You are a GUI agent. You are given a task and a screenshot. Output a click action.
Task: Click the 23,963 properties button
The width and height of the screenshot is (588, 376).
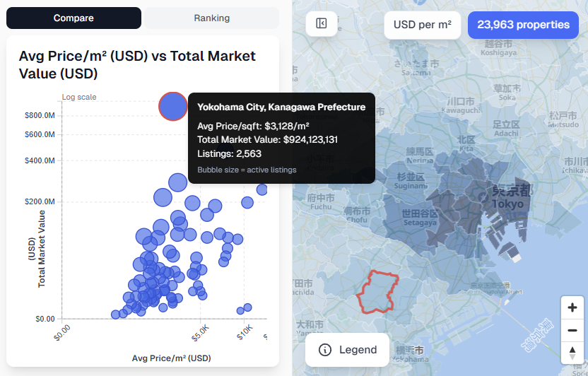click(x=523, y=25)
